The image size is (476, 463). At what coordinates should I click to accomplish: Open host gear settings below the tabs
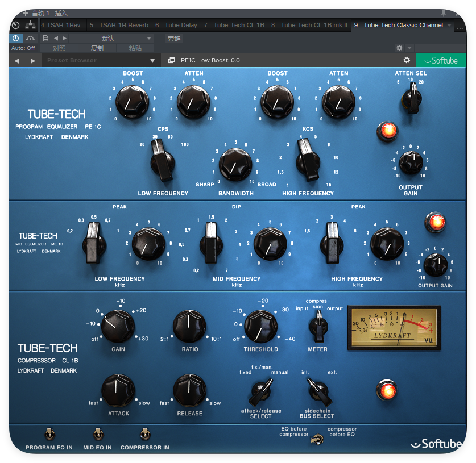[399, 48]
